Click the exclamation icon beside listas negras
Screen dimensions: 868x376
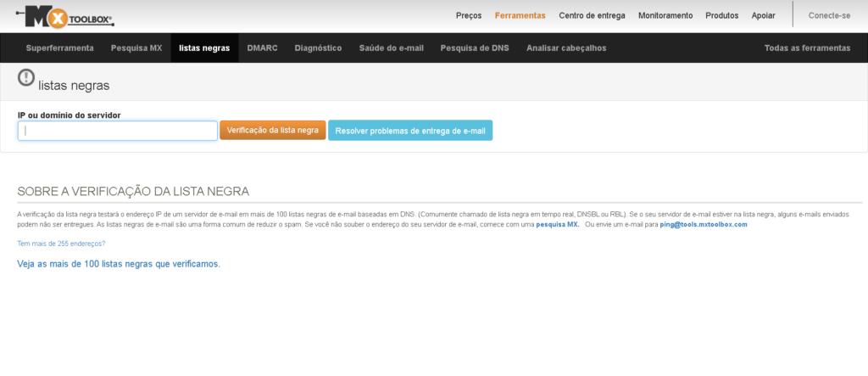point(27,79)
